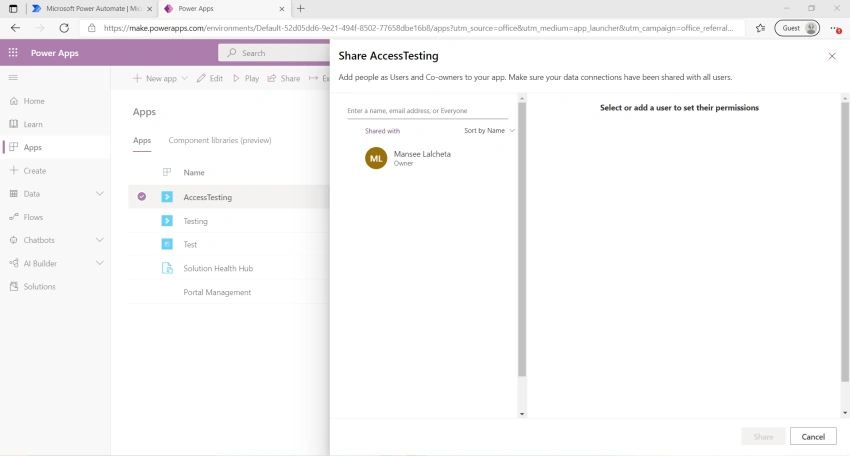Click the site info lock icon
The image size is (850, 456).
(x=92, y=28)
